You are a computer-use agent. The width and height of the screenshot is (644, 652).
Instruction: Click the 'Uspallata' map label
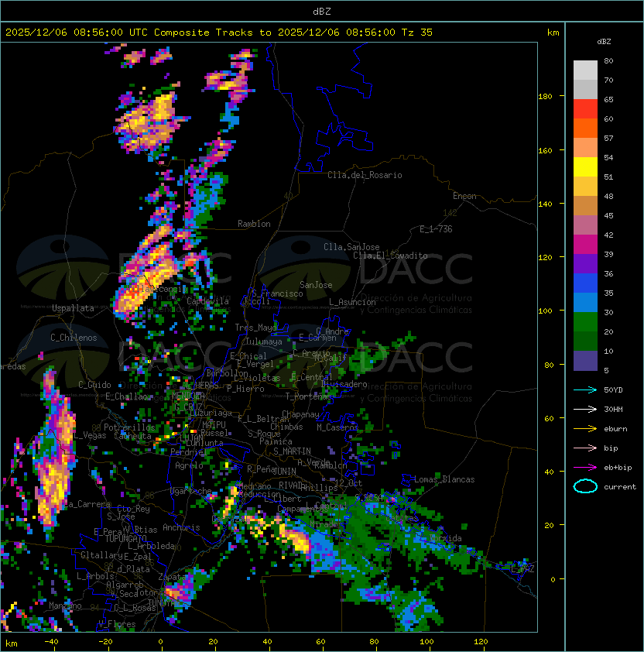(73, 308)
